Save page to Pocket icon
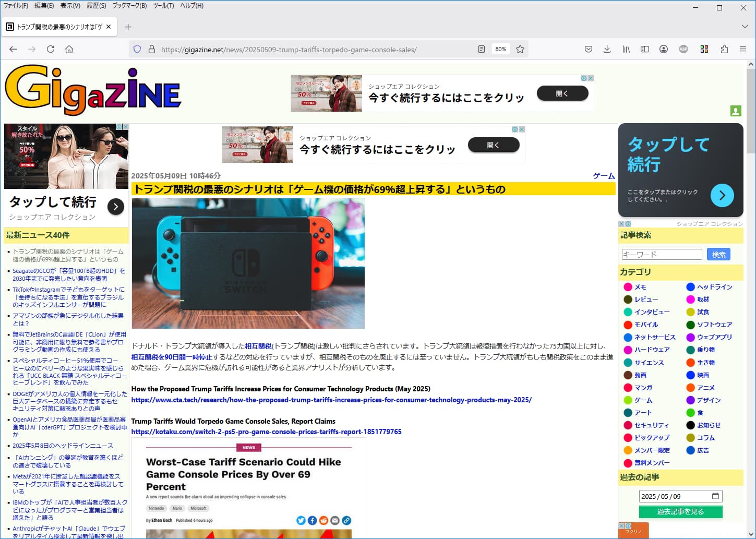The image size is (756, 539). (x=589, y=49)
